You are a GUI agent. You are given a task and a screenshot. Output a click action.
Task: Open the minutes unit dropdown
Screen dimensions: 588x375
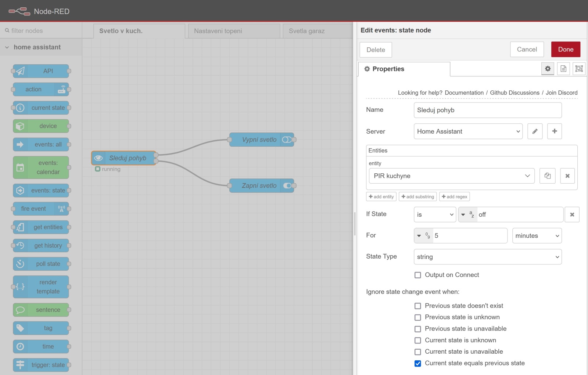pyautogui.click(x=537, y=236)
